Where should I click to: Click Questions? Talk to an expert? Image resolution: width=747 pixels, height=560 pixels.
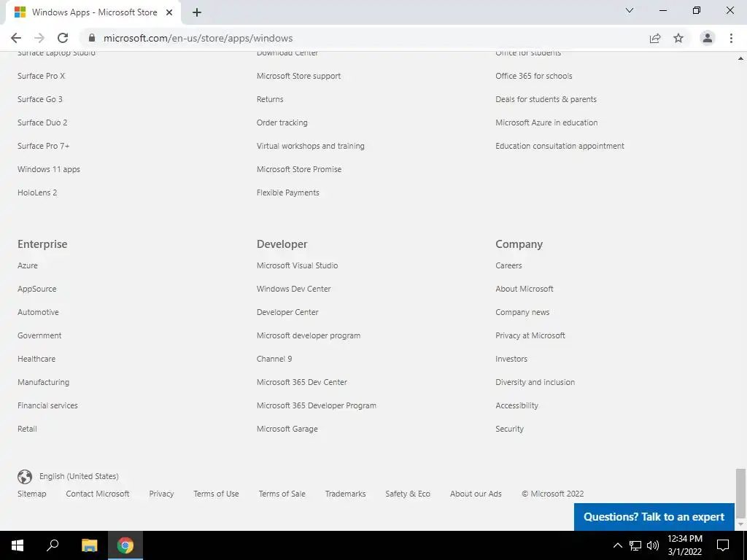(x=654, y=517)
